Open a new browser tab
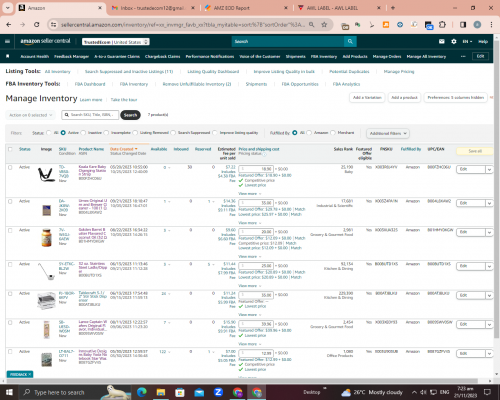Image resolution: width=500 pixels, height=400 pixels. click(393, 8)
